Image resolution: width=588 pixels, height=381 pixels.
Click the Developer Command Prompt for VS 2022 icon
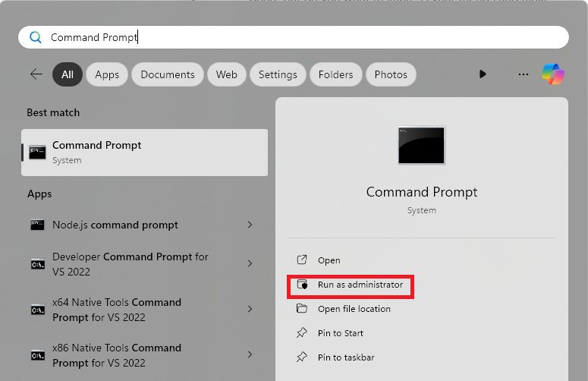tap(37, 264)
